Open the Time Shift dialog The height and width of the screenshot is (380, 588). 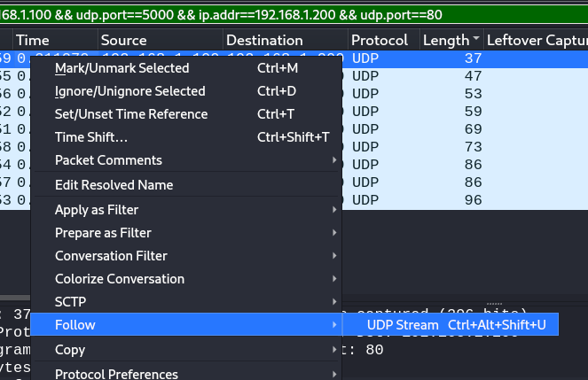coord(91,137)
